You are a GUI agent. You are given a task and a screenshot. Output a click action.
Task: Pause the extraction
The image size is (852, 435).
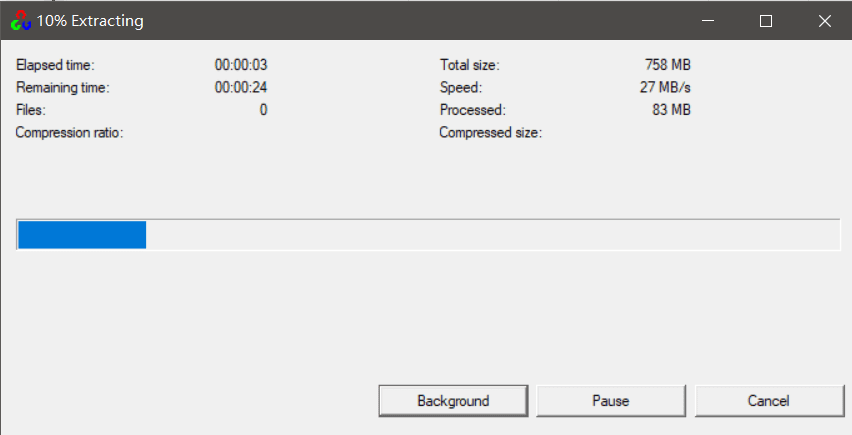[610, 401]
